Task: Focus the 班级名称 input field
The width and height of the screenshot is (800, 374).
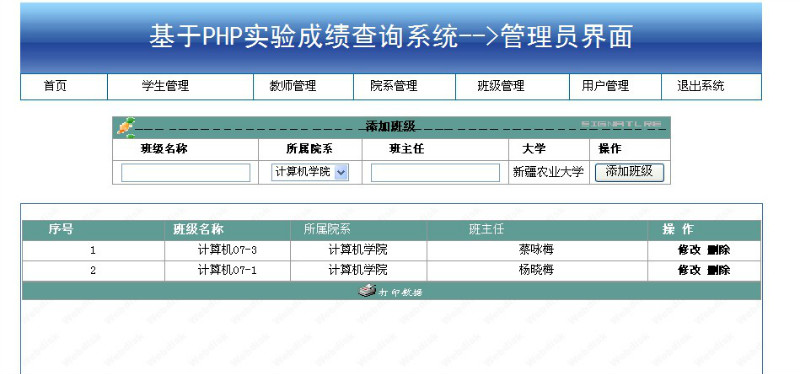Action: (186, 172)
